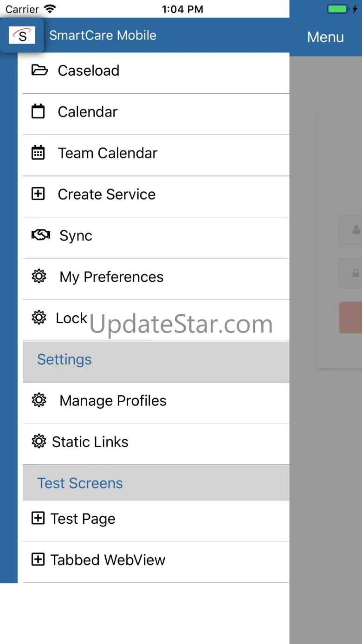Click the Team Calendar grid icon

pyautogui.click(x=38, y=153)
